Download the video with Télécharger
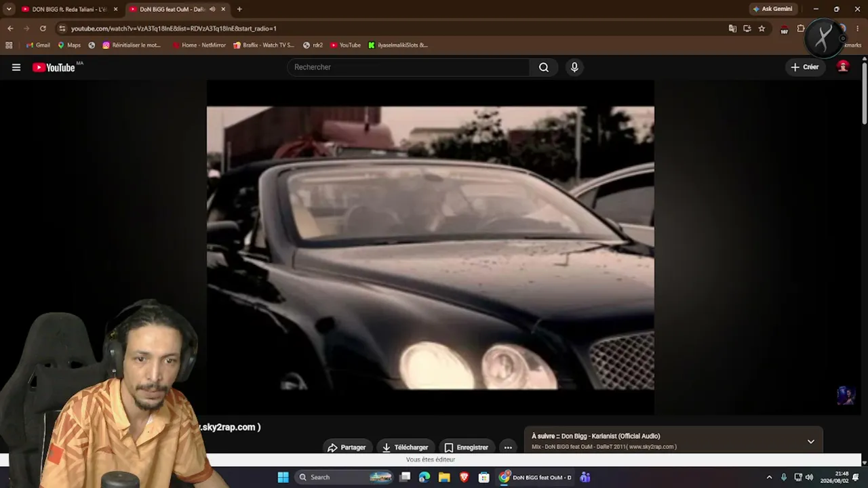Viewport: 868px width, 488px height. point(406,447)
